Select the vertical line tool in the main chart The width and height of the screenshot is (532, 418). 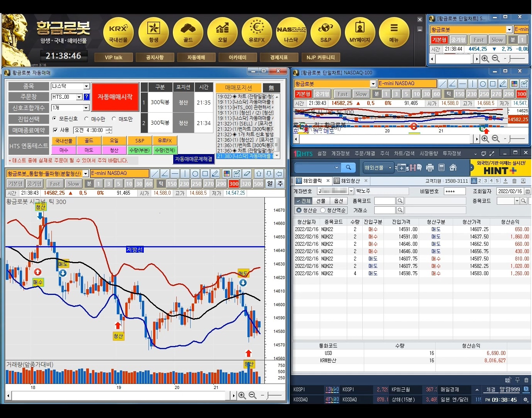(185, 173)
